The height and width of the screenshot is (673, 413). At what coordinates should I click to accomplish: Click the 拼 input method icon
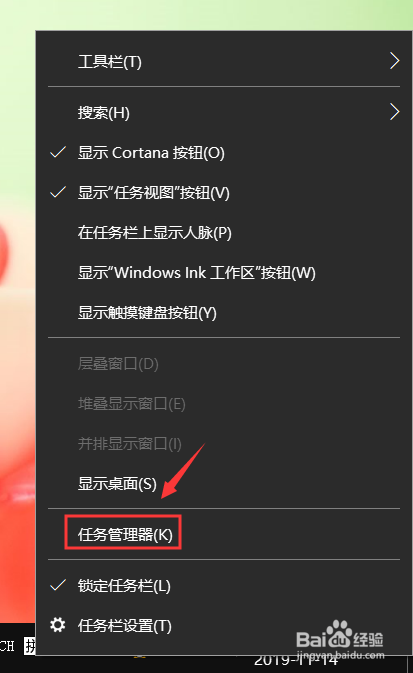(30, 646)
